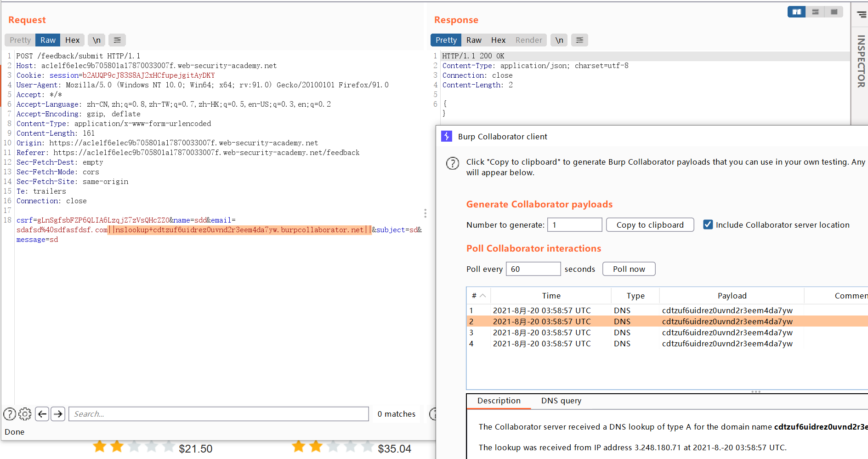The width and height of the screenshot is (868, 459).
Task: Sort interactions by # column
Action: (478, 296)
